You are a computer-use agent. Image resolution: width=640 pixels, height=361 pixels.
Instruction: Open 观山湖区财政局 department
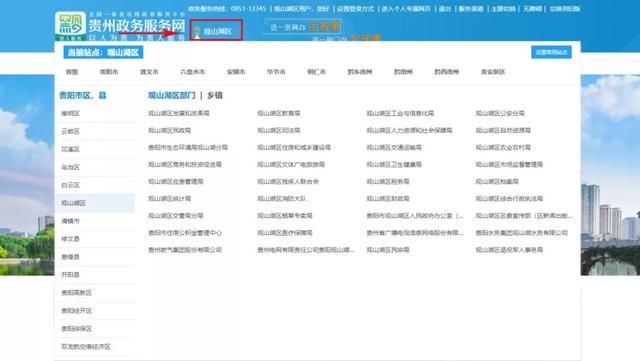(x=388, y=199)
